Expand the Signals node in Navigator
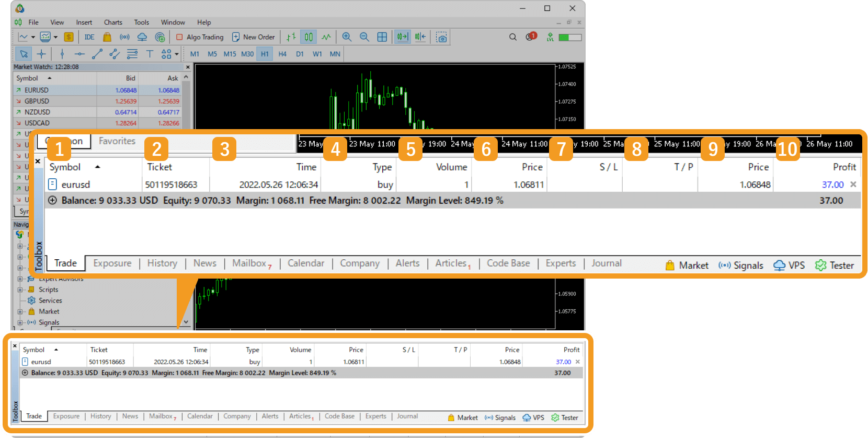The height and width of the screenshot is (438, 868). point(20,322)
